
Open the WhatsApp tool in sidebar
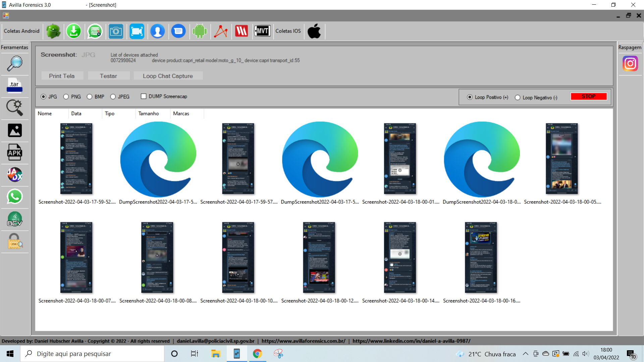tap(15, 197)
